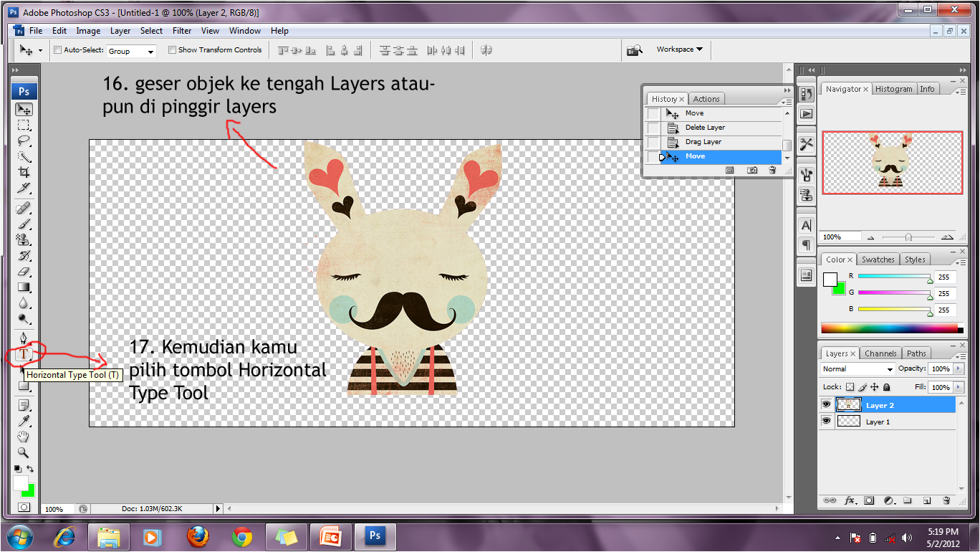The height and width of the screenshot is (552, 980).
Task: Hide Layer 2 using its eye icon
Action: (x=827, y=405)
